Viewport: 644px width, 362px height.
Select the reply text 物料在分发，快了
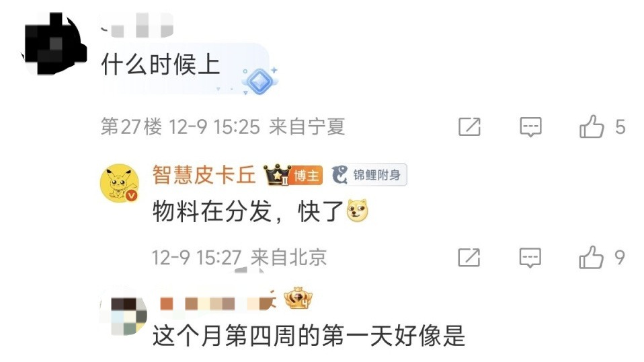248,211
